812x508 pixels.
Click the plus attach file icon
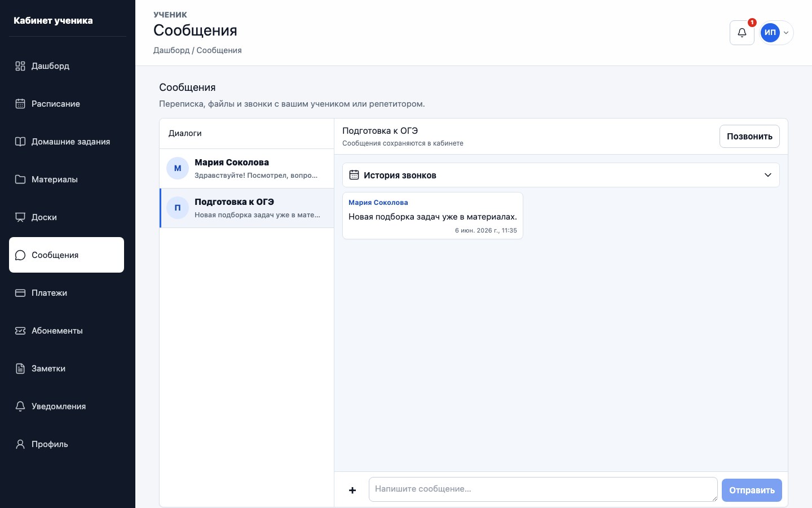(352, 491)
